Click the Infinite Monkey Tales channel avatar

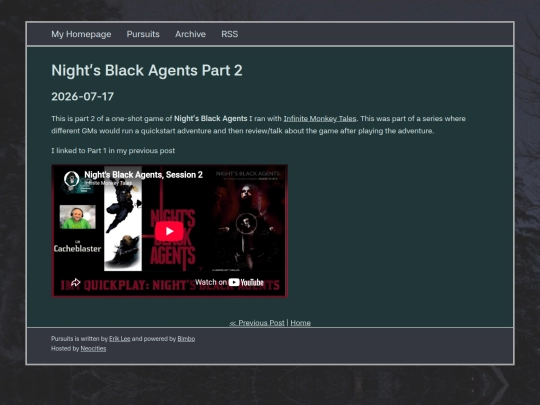[72, 179]
